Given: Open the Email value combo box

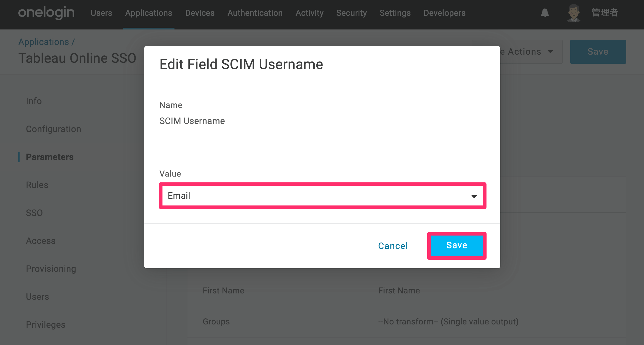Looking at the screenshot, I should tap(323, 196).
